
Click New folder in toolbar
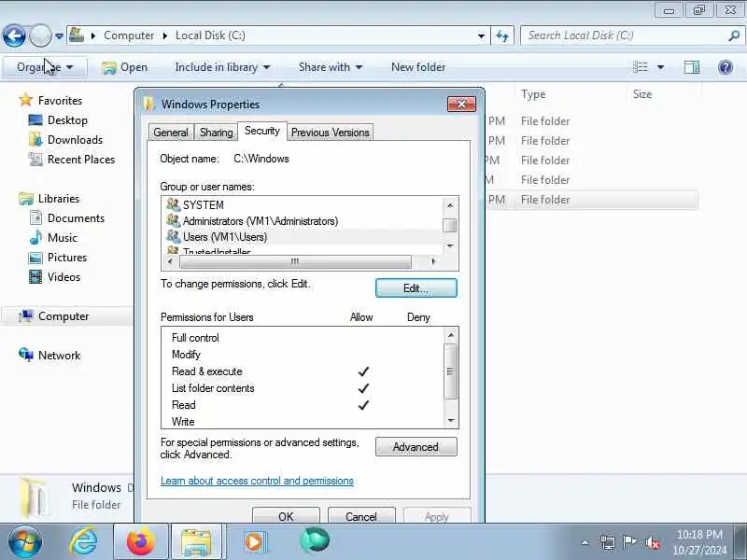[x=418, y=67]
